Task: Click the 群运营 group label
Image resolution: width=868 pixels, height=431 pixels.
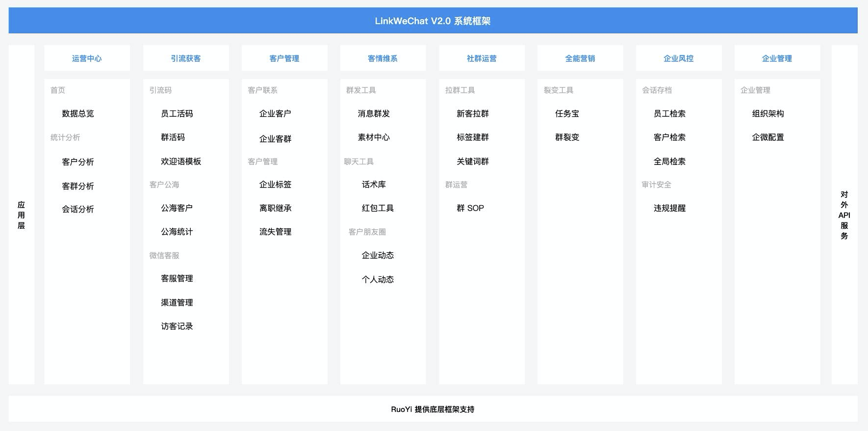Action: (x=457, y=185)
